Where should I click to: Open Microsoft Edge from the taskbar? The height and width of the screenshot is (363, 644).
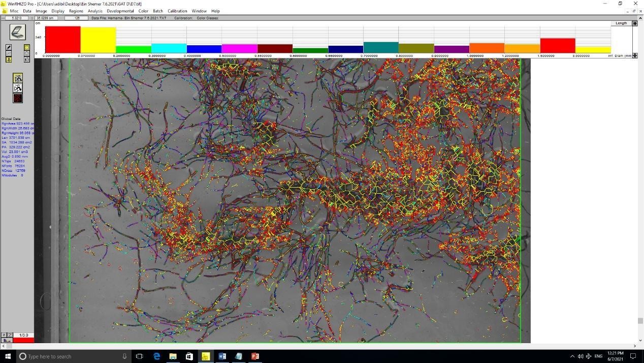tap(157, 356)
